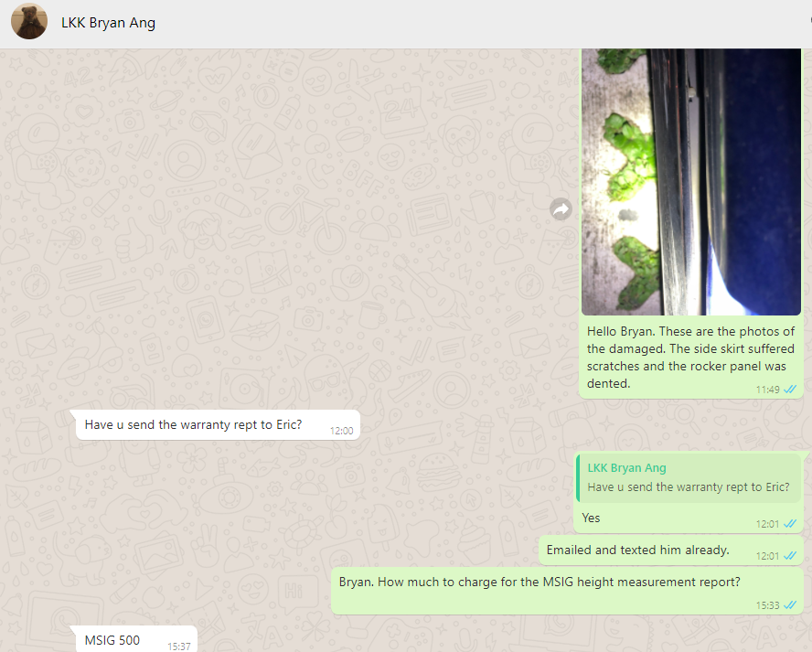The height and width of the screenshot is (652, 812).
Task: Open the damaged car photo thumbnail
Action: pyautogui.click(x=690, y=181)
